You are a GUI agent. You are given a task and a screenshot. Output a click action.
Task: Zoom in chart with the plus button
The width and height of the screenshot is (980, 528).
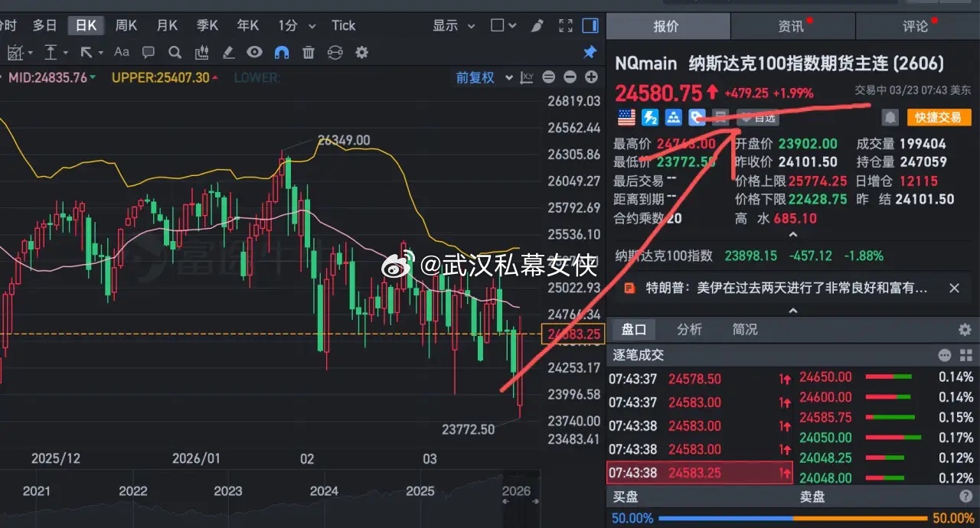click(x=590, y=77)
